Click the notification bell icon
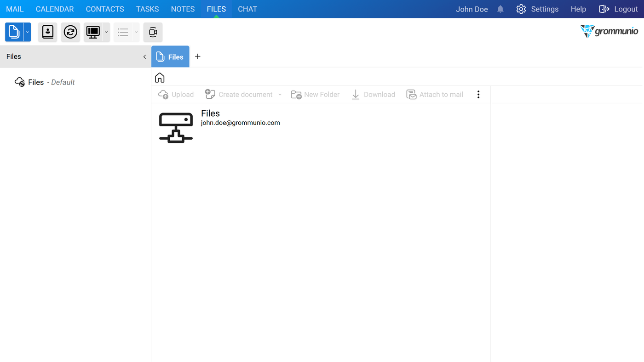 click(500, 9)
